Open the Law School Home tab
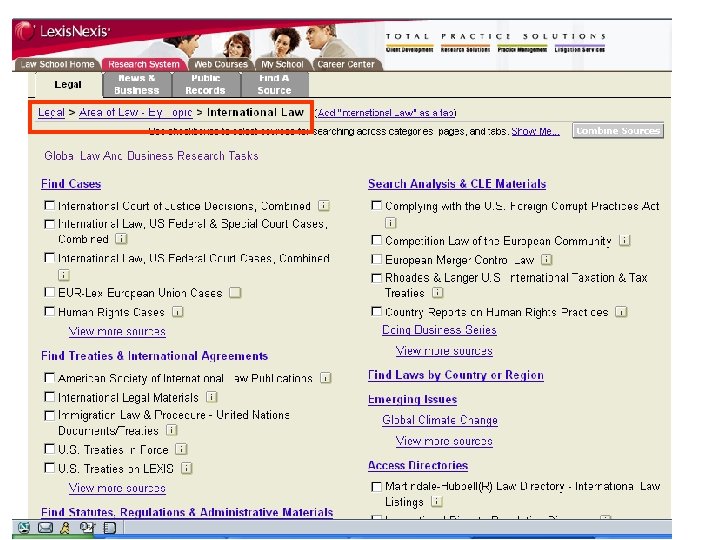The image size is (720, 540). (x=57, y=64)
